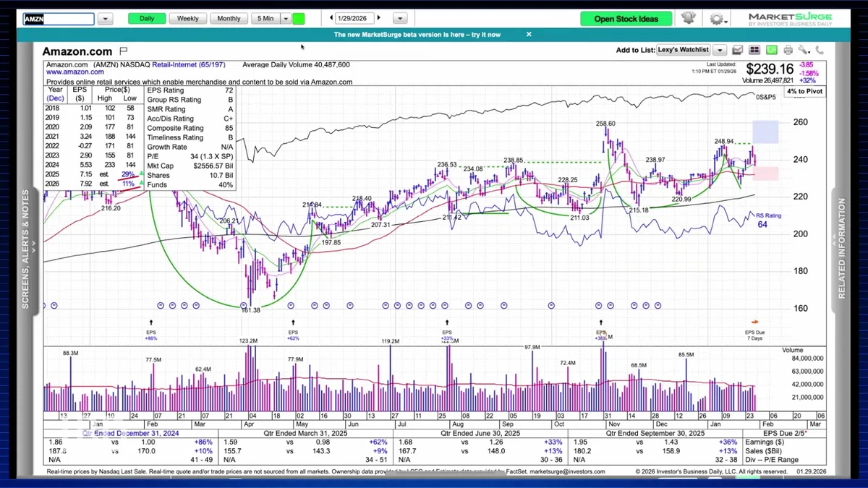Go to the next date arrow
868x488 pixels.
coord(379,18)
